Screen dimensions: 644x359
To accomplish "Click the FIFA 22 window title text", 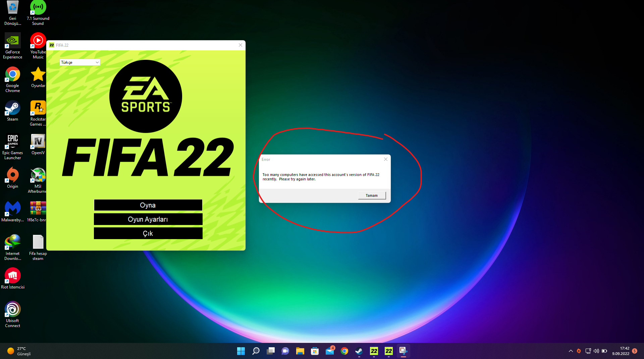I will pyautogui.click(x=62, y=45).
